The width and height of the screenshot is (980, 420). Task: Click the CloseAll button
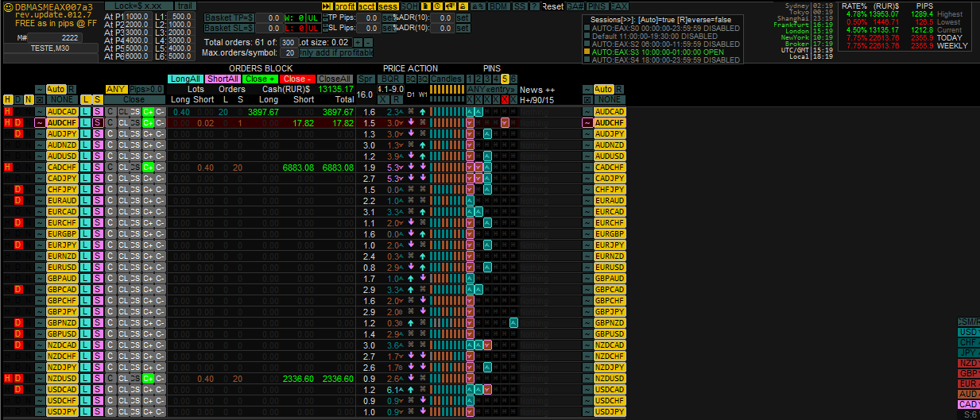(x=335, y=79)
